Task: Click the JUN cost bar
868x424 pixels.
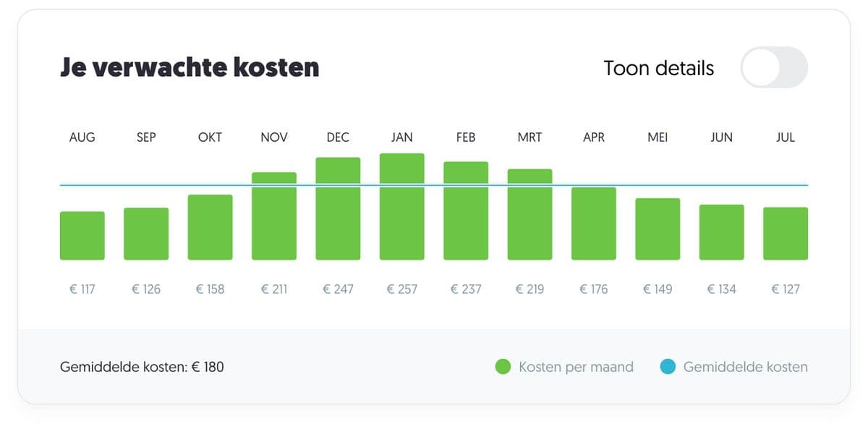Action: pyautogui.click(x=721, y=232)
